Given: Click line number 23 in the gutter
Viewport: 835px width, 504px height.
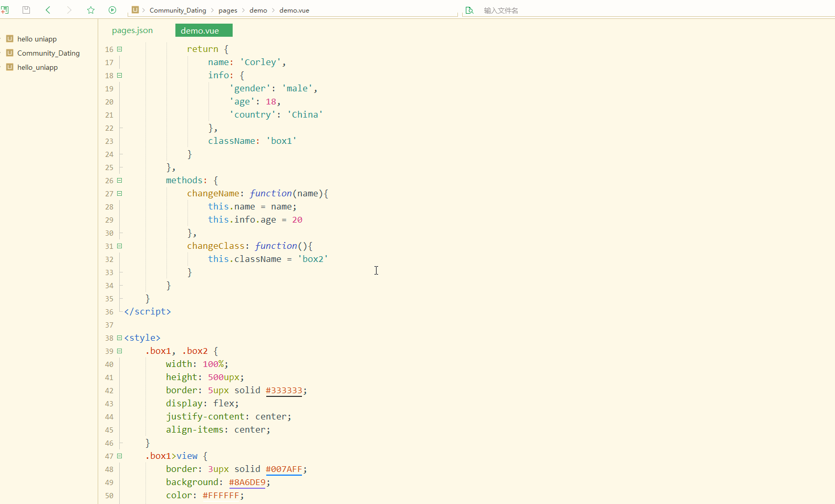Looking at the screenshot, I should click(109, 141).
